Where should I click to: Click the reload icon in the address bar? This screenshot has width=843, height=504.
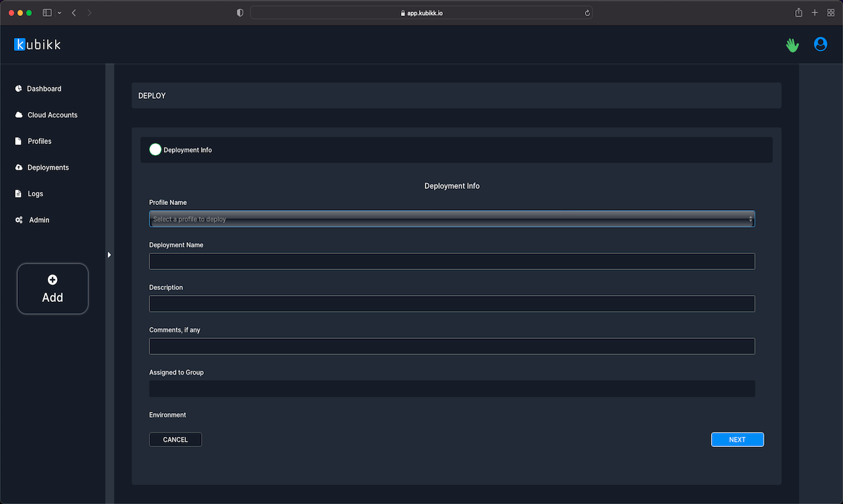pos(587,12)
